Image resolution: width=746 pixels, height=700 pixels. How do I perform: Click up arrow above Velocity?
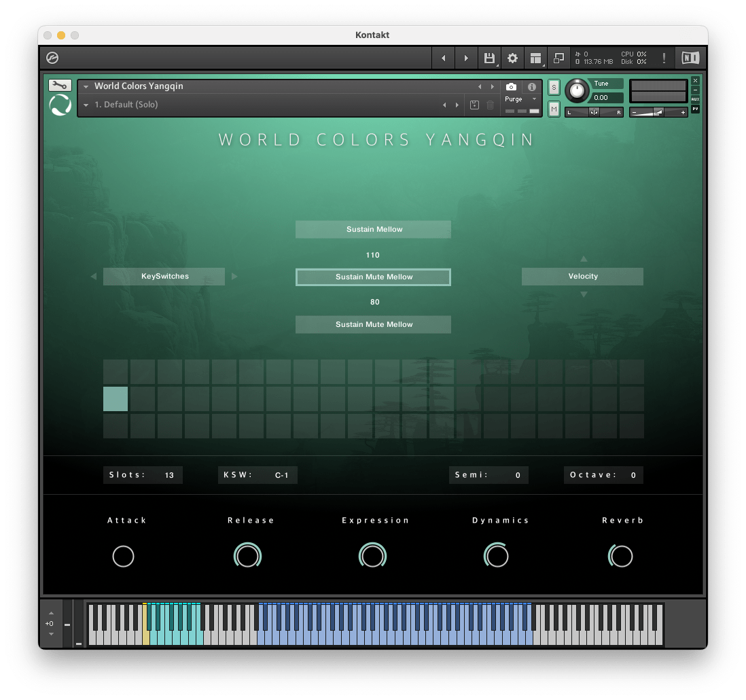[584, 259]
